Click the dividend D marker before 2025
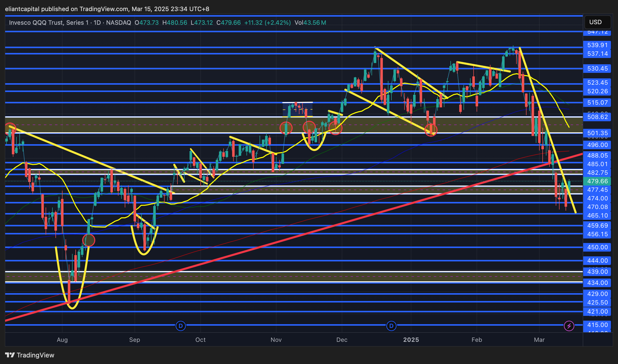 click(391, 326)
